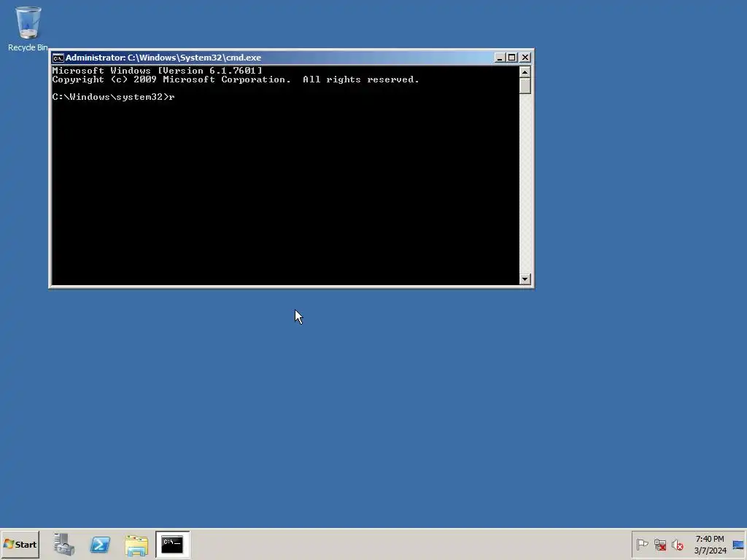Click the cmd.exe title bar system icon
This screenshot has height=560, width=747.
click(58, 58)
